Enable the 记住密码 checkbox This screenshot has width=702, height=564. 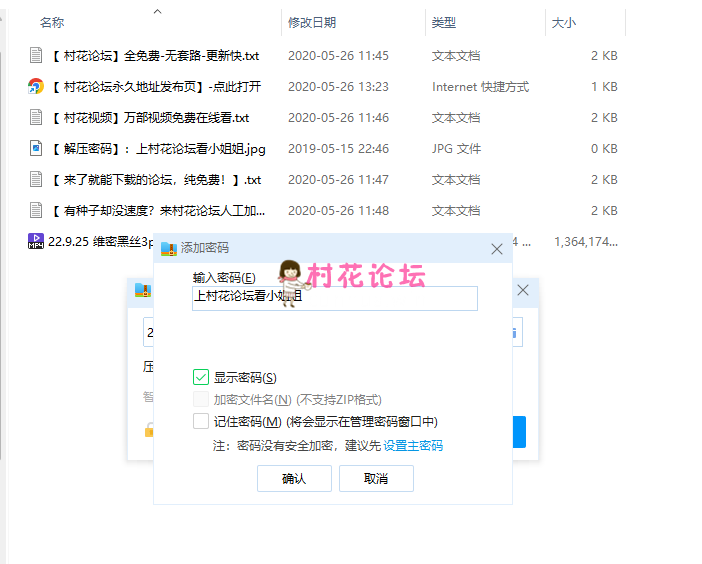click(x=201, y=421)
